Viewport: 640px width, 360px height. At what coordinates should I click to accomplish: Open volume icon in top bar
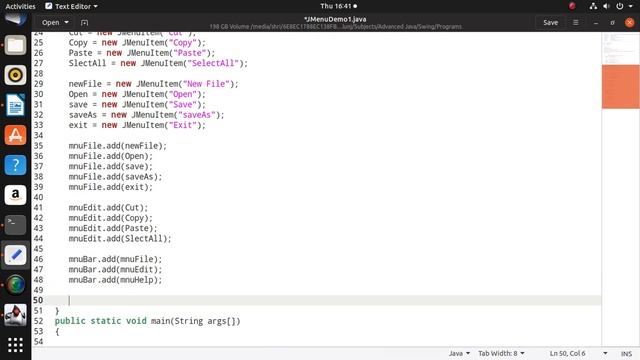pyautogui.click(x=606, y=6)
